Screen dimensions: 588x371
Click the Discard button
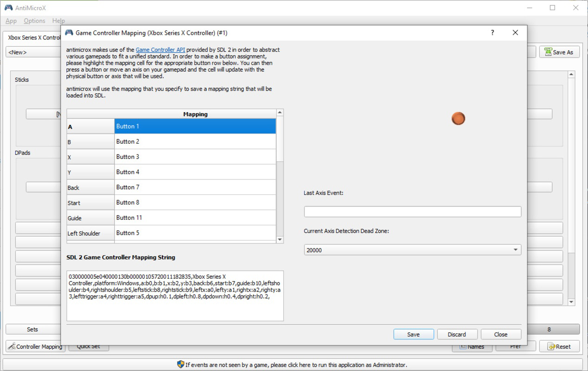(x=457, y=334)
